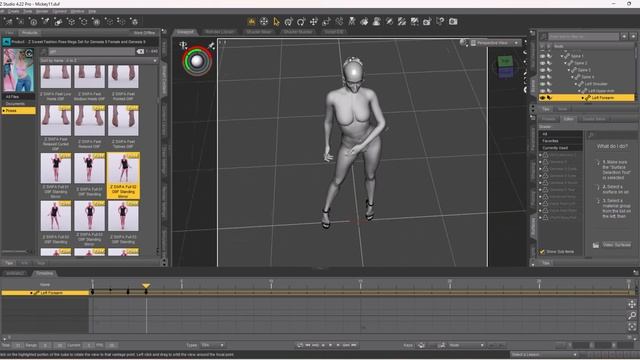The height and width of the screenshot is (360, 640).
Task: Click the Video Tutorials link in the tips panel
Action: (617, 245)
